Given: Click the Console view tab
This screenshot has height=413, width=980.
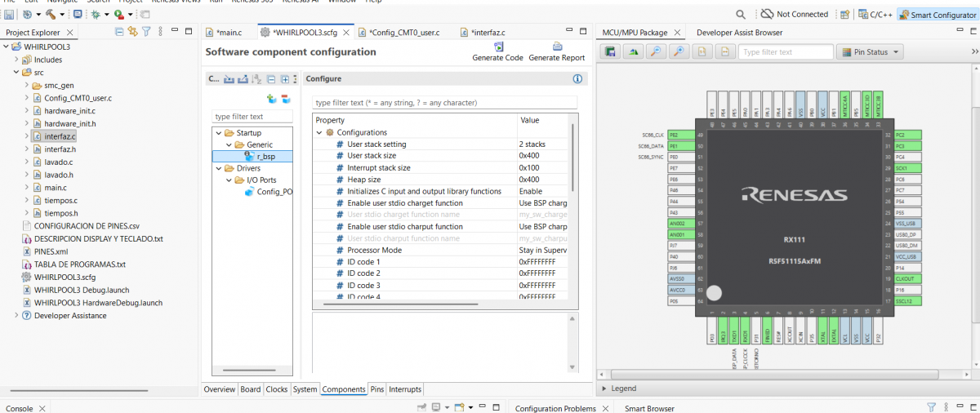Looking at the screenshot, I should coord(20,408).
